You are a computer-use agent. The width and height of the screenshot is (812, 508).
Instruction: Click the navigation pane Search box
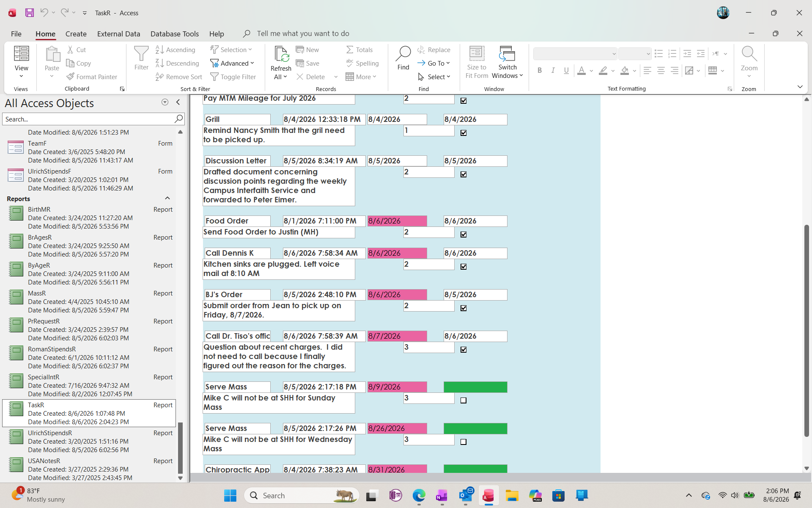pos(88,119)
